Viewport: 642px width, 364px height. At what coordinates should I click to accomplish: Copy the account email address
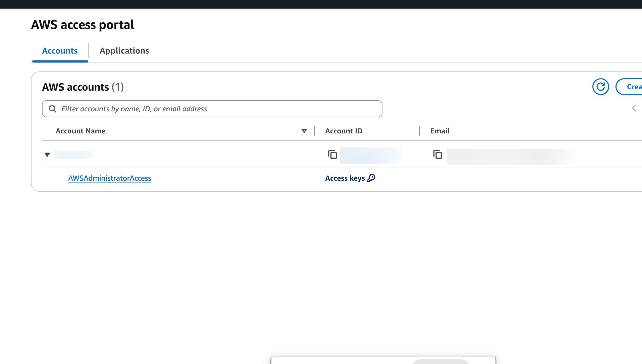click(x=437, y=154)
